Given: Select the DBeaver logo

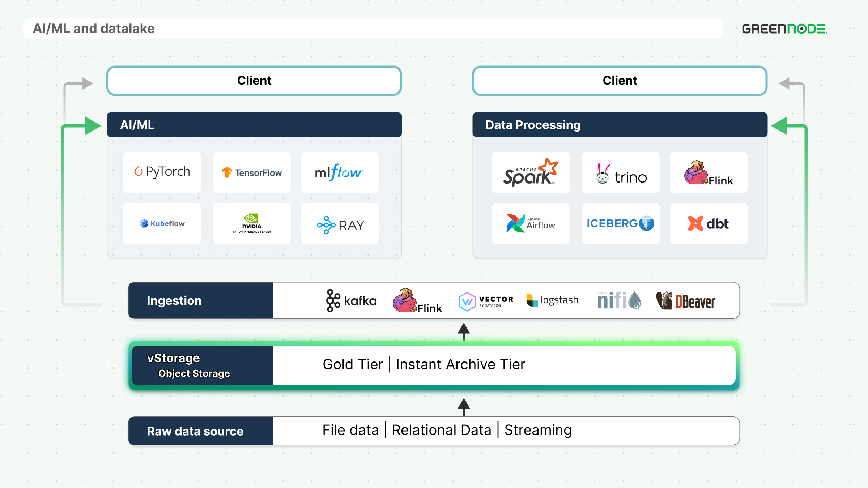Looking at the screenshot, I should [x=686, y=301].
